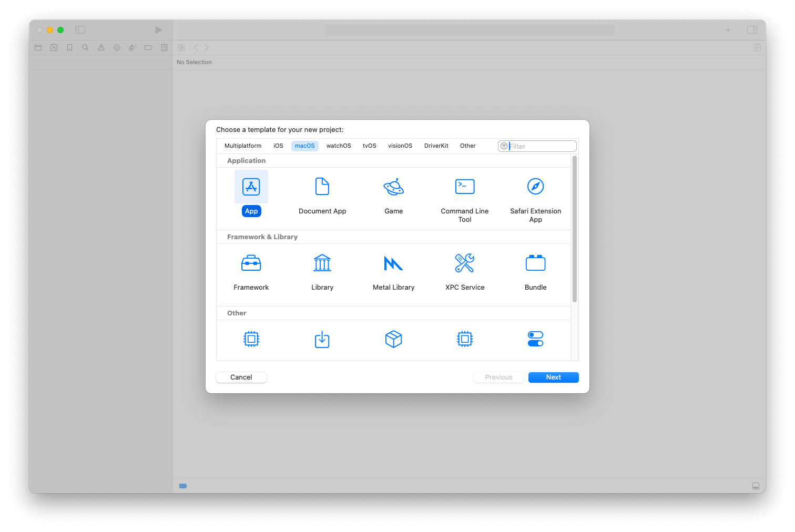Switch to the DriverKit tab
Image resolution: width=795 pixels, height=532 pixels.
(436, 146)
